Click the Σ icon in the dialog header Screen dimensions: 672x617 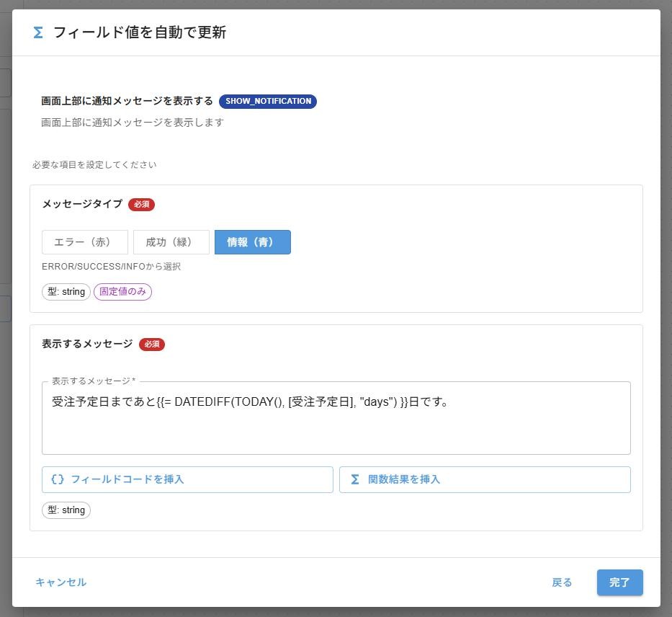click(x=37, y=32)
